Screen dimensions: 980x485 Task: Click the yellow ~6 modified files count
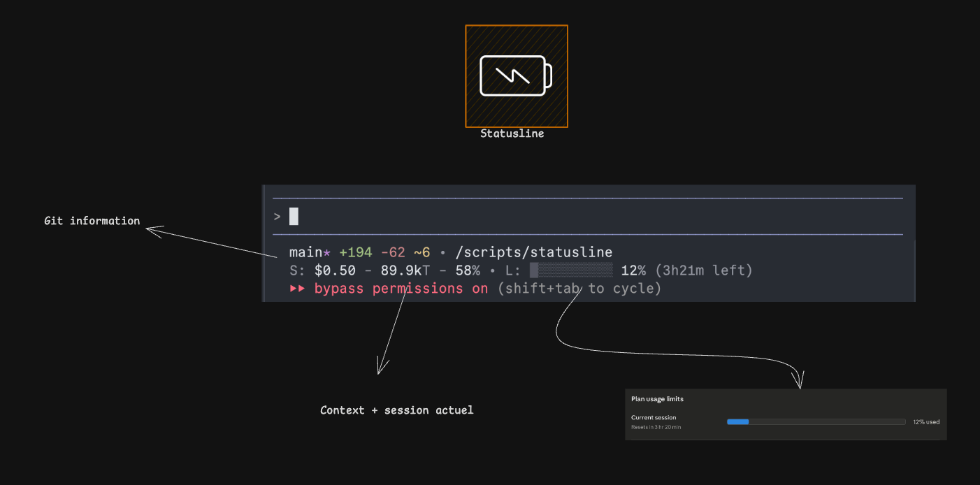coord(421,252)
